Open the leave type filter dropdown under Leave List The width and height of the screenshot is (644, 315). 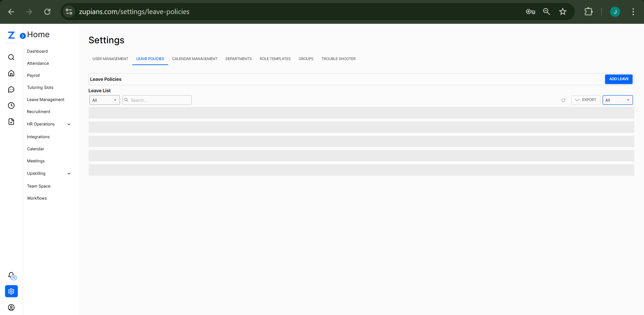click(x=104, y=100)
